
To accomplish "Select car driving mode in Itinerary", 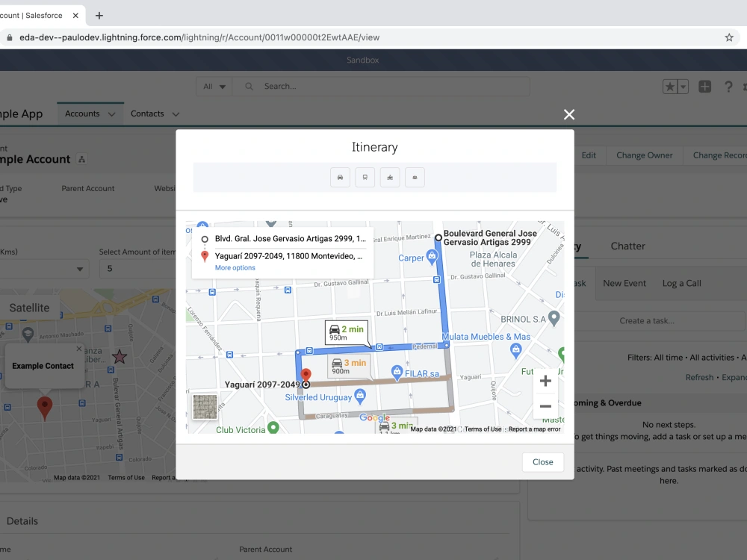I will pos(340,177).
